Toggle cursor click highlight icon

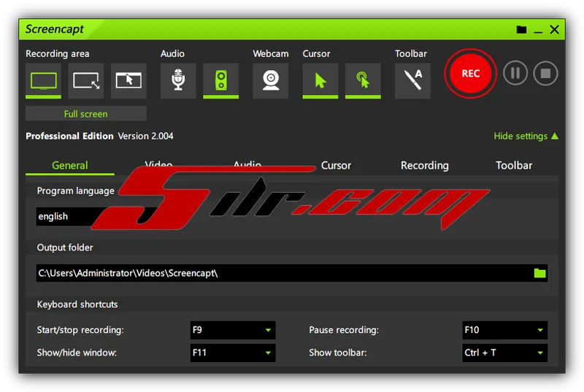tap(363, 80)
